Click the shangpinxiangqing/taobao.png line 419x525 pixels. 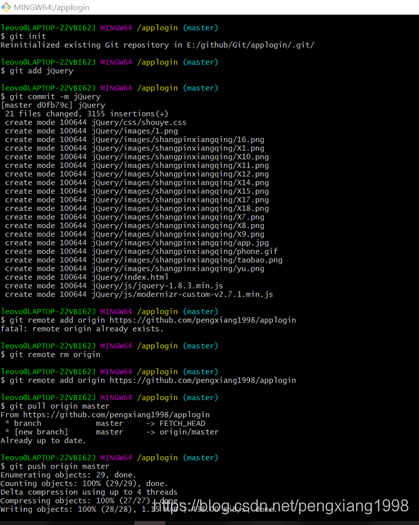143,260
